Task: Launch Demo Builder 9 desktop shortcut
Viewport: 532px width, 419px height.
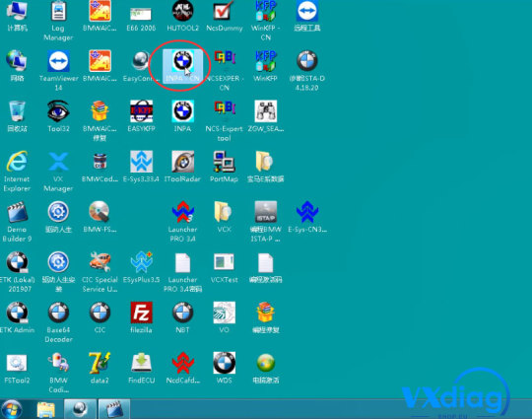Action: pyautogui.click(x=17, y=222)
